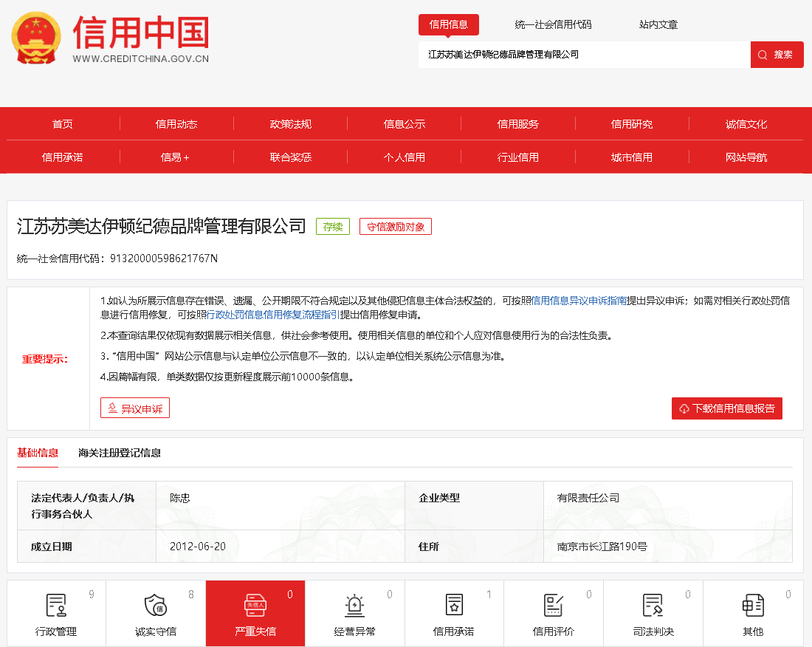Click the cloud download icon on report button
The height and width of the screenshot is (647, 812).
click(684, 408)
